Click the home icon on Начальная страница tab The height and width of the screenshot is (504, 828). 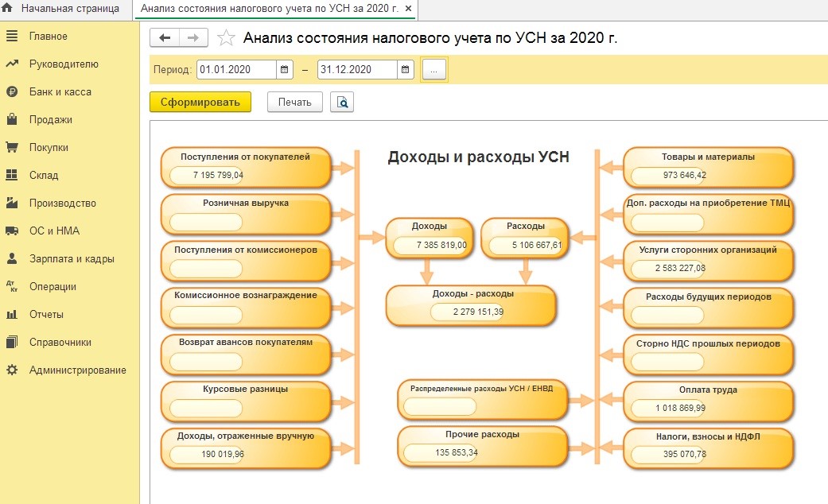click(7, 8)
